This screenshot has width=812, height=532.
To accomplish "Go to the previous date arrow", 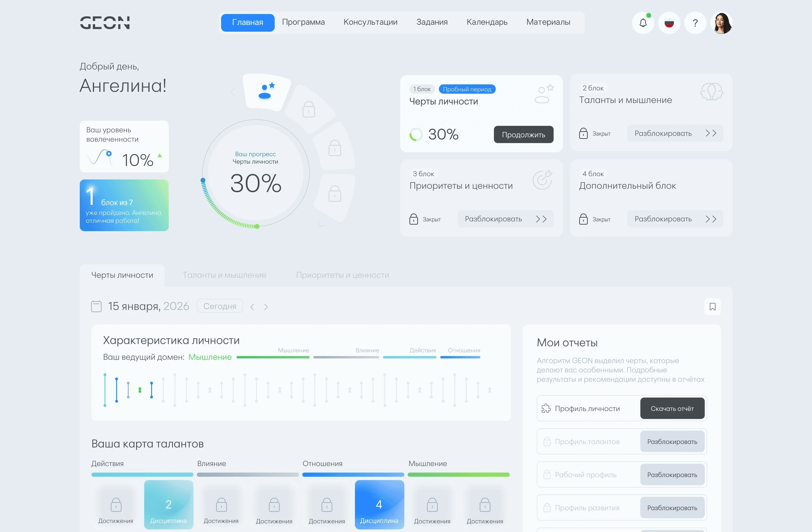I will tap(252, 307).
